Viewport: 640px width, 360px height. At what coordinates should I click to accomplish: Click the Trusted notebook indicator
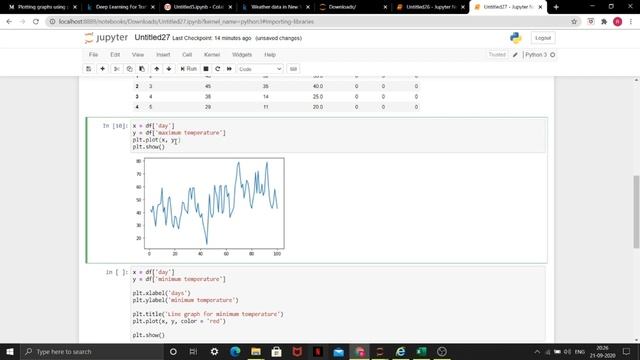click(497, 55)
